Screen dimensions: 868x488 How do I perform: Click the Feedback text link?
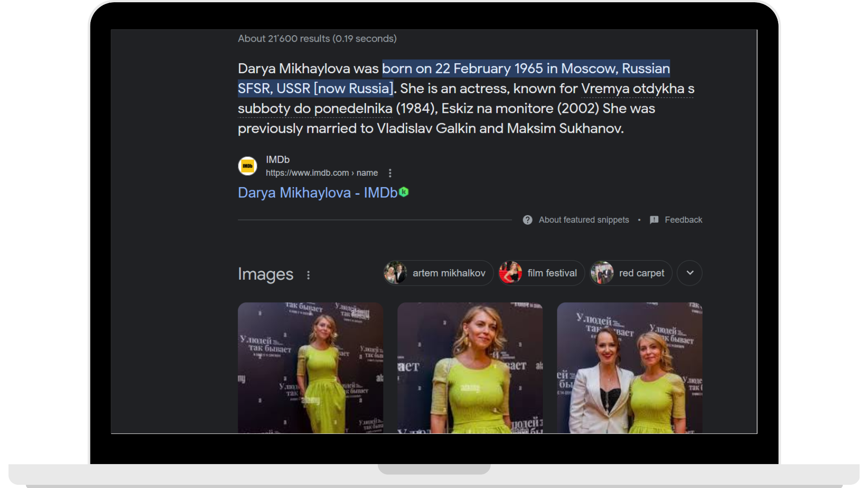tap(683, 220)
